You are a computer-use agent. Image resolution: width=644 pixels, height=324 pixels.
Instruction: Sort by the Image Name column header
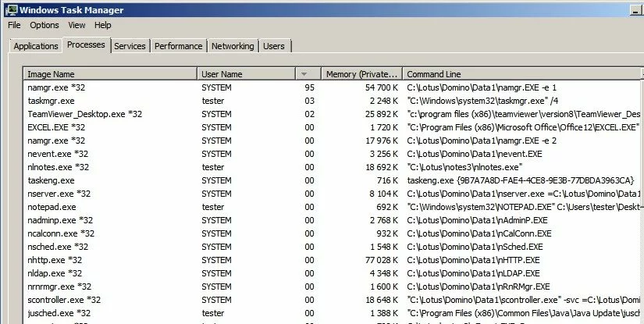coord(110,73)
